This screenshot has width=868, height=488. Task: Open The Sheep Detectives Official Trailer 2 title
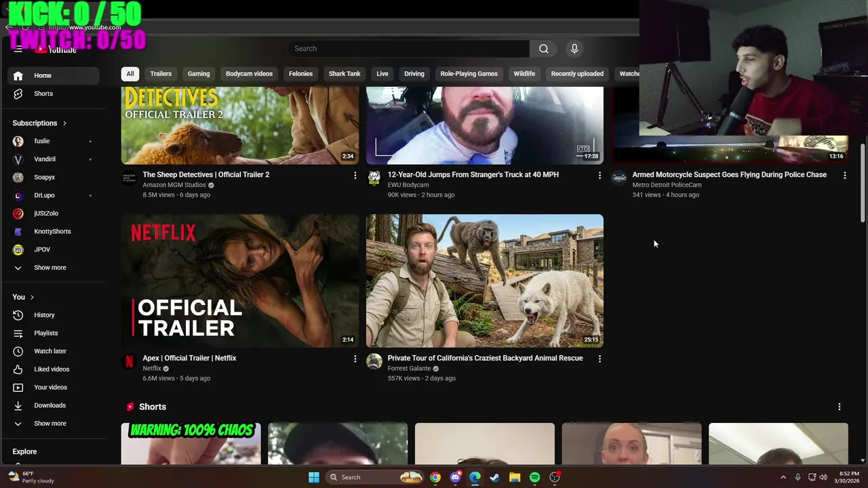206,175
